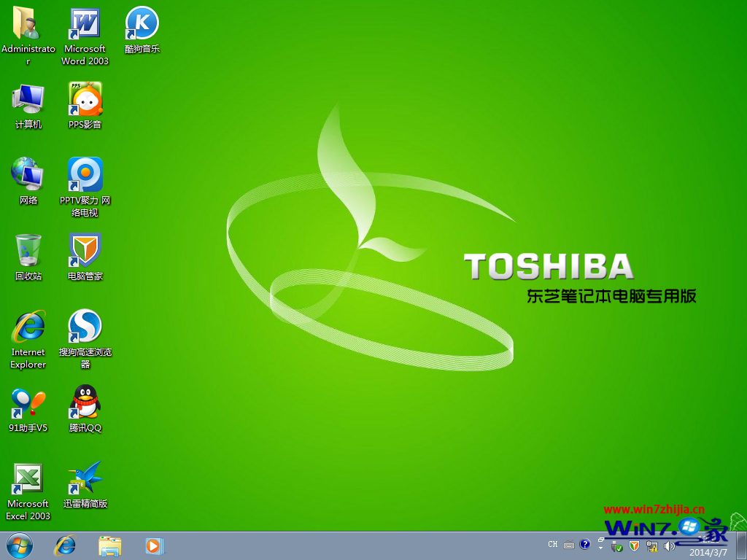The height and width of the screenshot is (560, 747).
Task: Launch 搜狗高速浏览器 browser icon
Action: coord(85,327)
